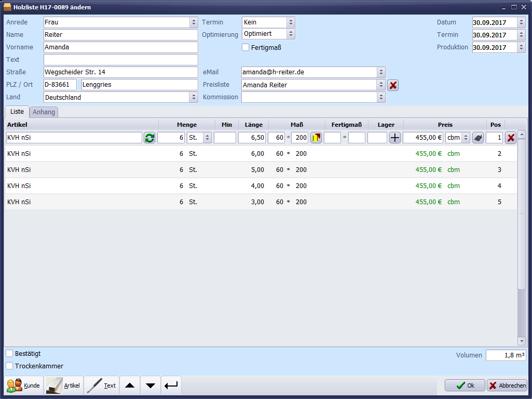The height and width of the screenshot is (399, 532).
Task: Select the row at position 2
Action: 261,153
